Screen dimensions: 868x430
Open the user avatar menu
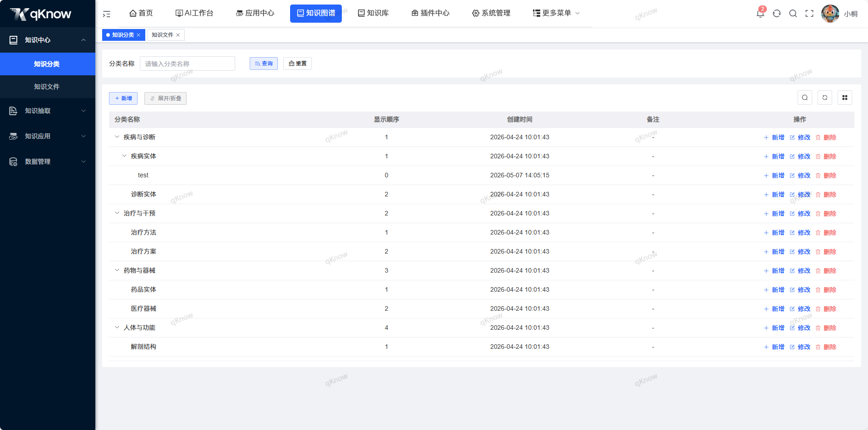830,14
